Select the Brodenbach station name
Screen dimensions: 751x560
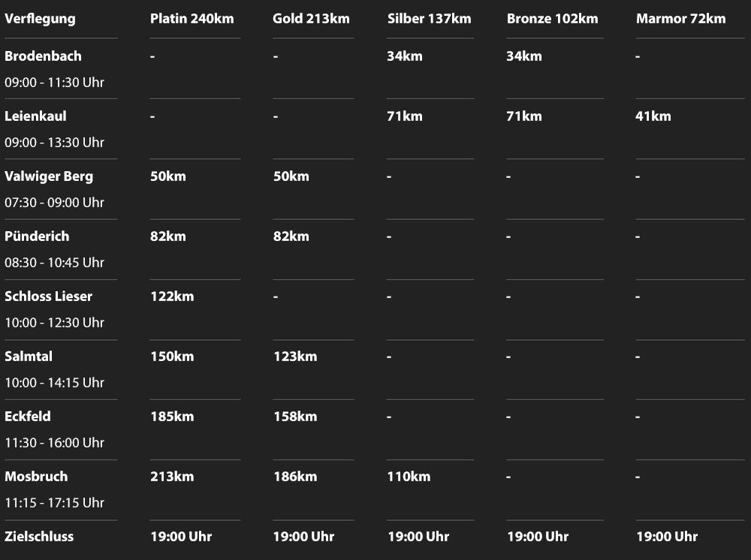click(x=43, y=56)
